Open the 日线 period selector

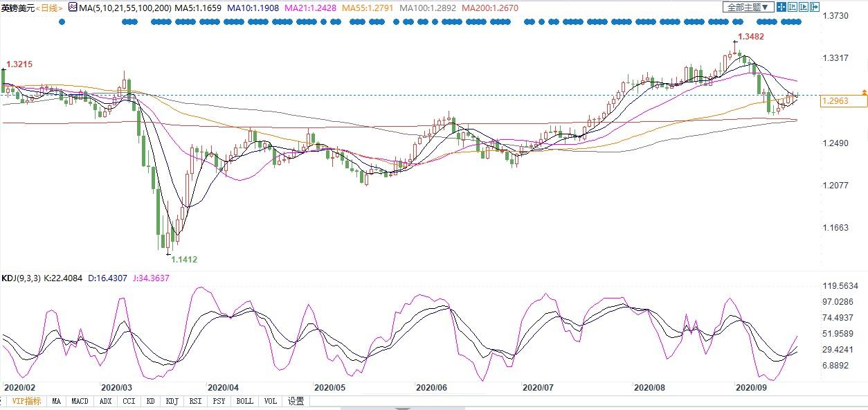point(48,7)
